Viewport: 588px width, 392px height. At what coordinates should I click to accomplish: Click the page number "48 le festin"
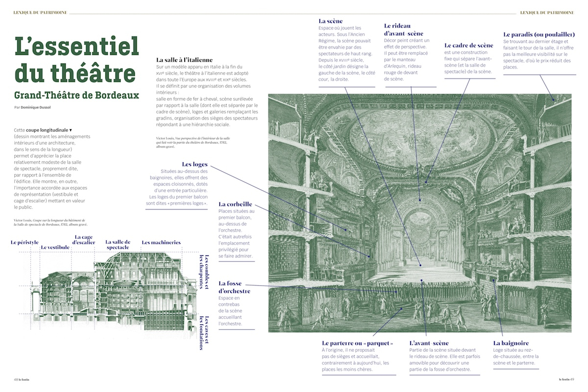(22, 379)
